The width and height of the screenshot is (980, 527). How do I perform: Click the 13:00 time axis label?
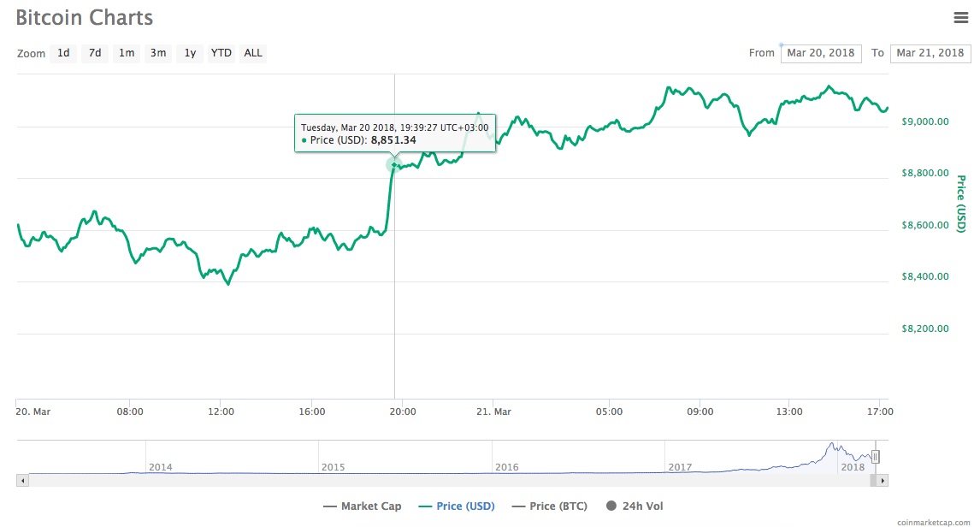tap(789, 412)
